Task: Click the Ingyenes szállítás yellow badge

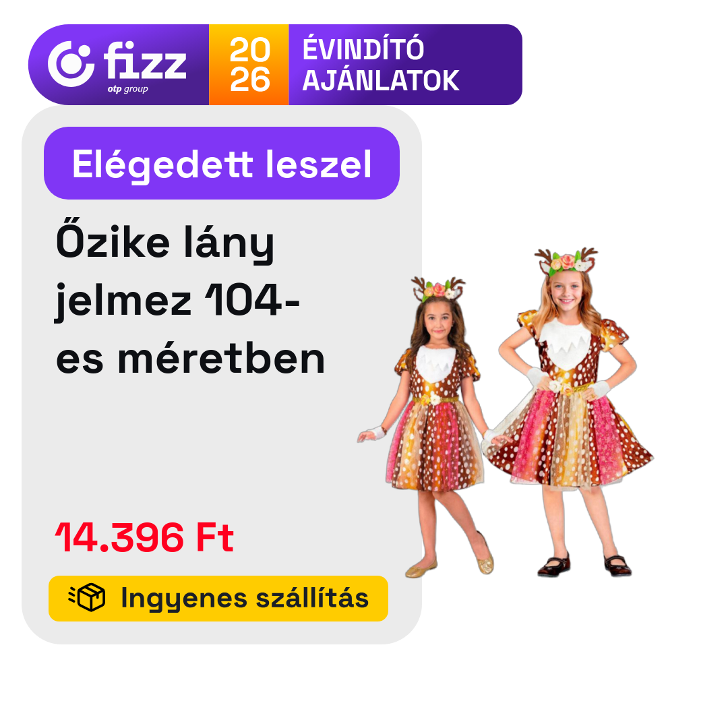Action: (x=218, y=599)
